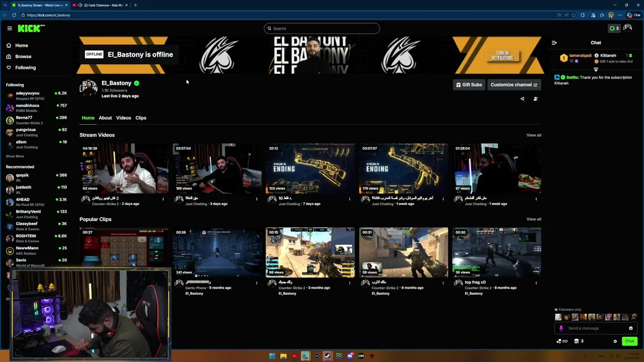Click the purple microphone chat icon
644x362 pixels.
(x=561, y=328)
